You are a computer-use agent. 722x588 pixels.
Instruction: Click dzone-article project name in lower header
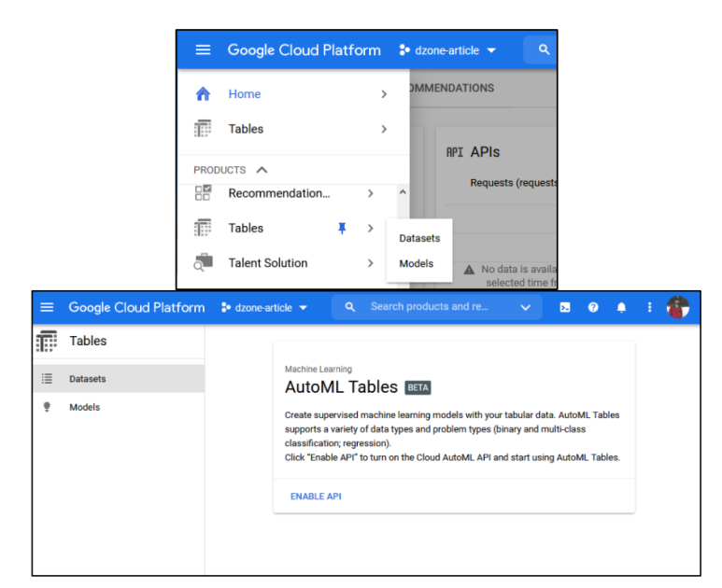pos(263,308)
